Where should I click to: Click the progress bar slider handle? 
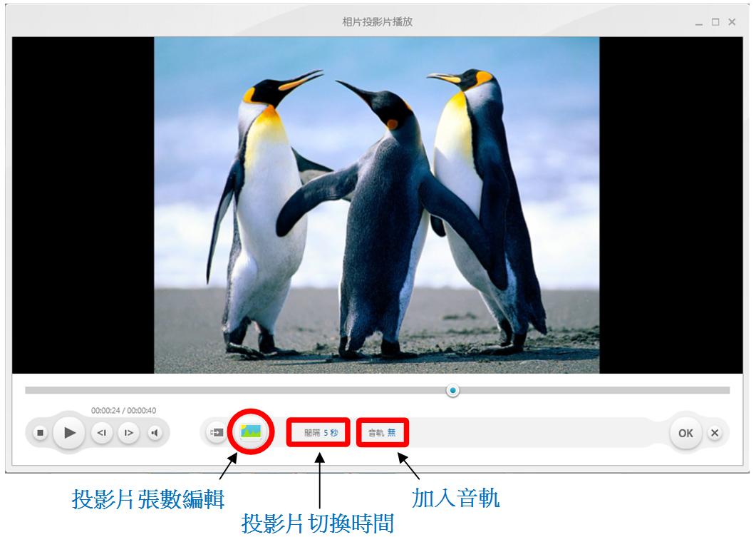coord(452,390)
